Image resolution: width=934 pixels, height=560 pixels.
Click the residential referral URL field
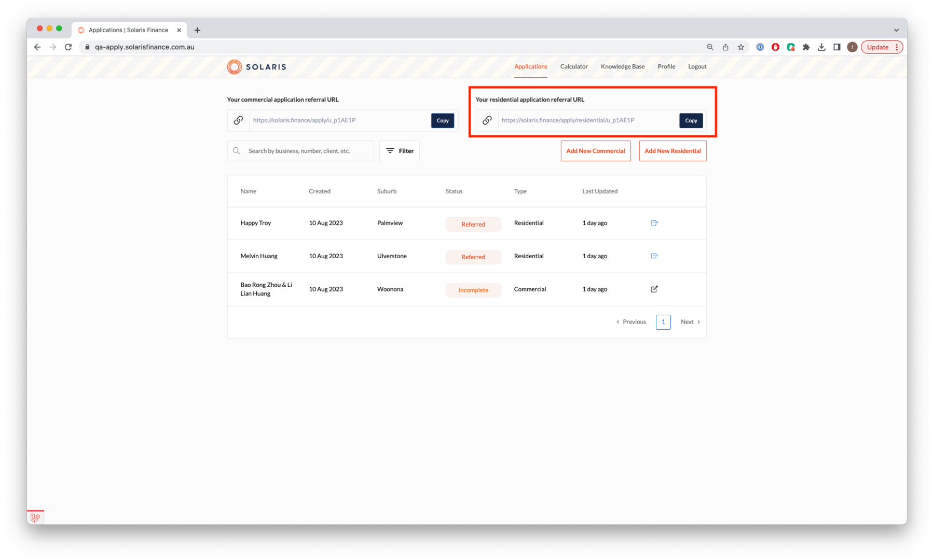point(588,120)
